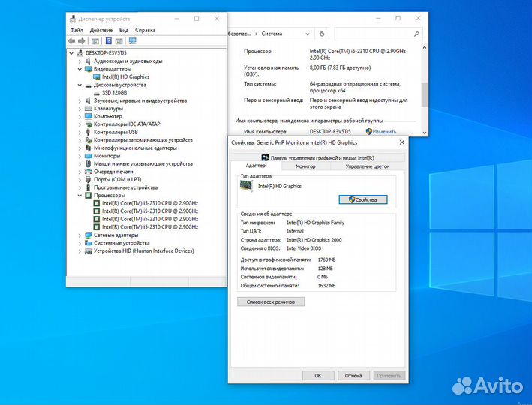Switch to the Управление цветом tab

tap(368, 166)
